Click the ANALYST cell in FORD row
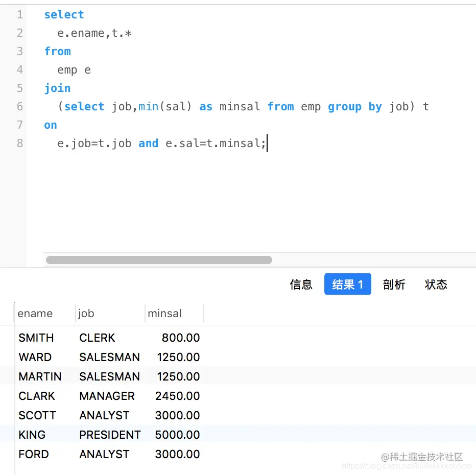476x475 pixels. point(104,455)
